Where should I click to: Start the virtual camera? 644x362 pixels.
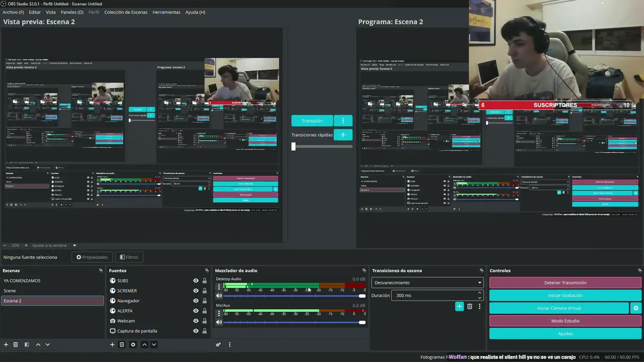pyautogui.click(x=559, y=308)
